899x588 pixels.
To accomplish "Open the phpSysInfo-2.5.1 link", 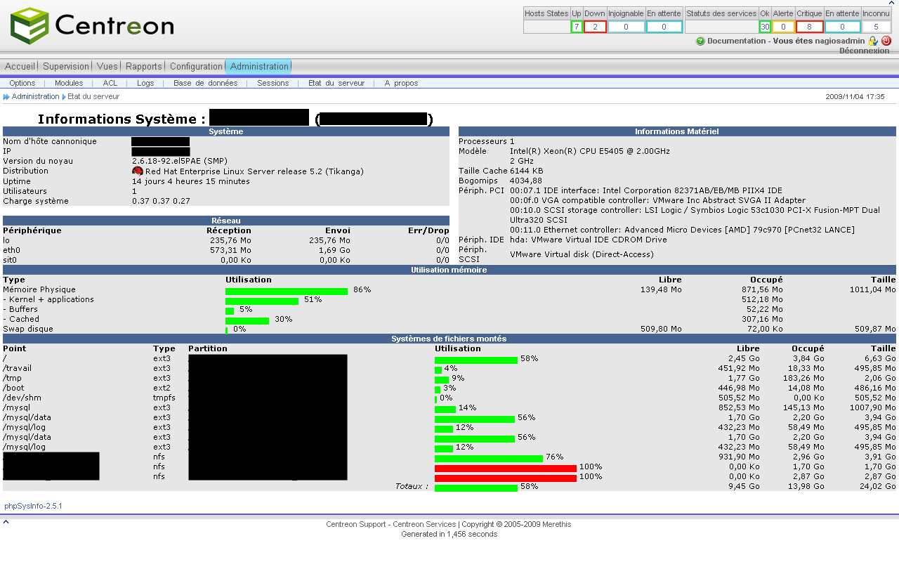I will [x=33, y=506].
